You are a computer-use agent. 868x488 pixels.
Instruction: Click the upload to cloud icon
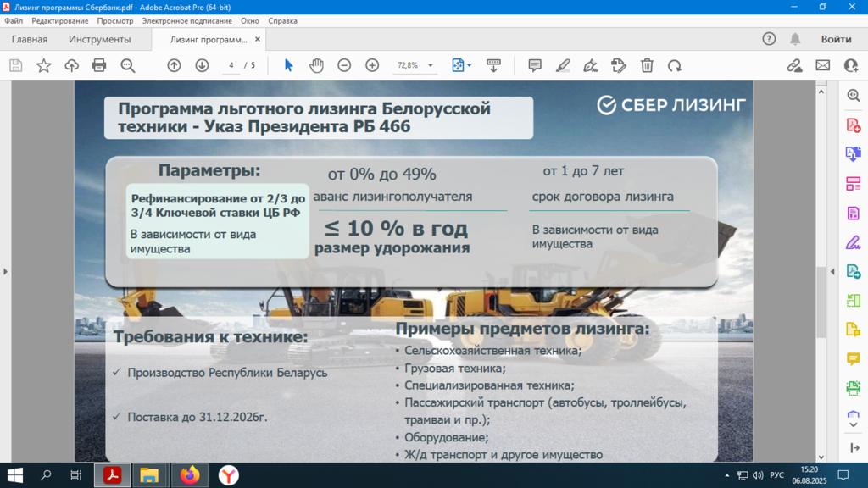coord(71,65)
